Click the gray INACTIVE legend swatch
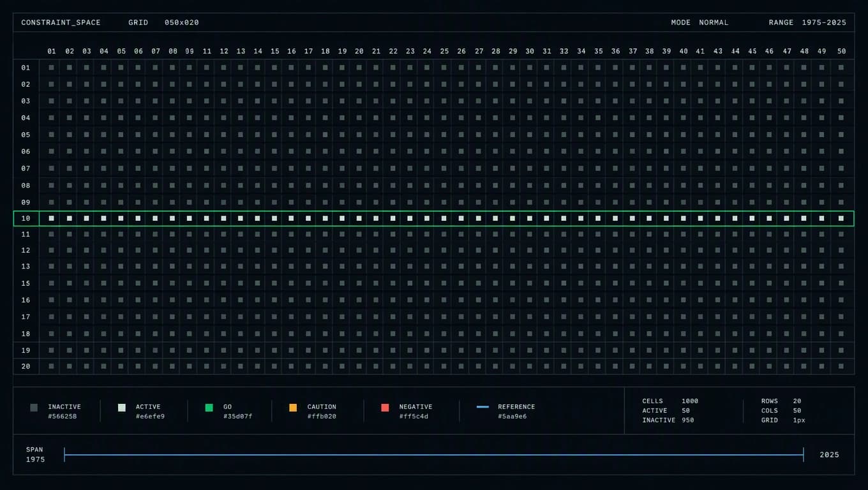The height and width of the screenshot is (490, 868). 34,408
